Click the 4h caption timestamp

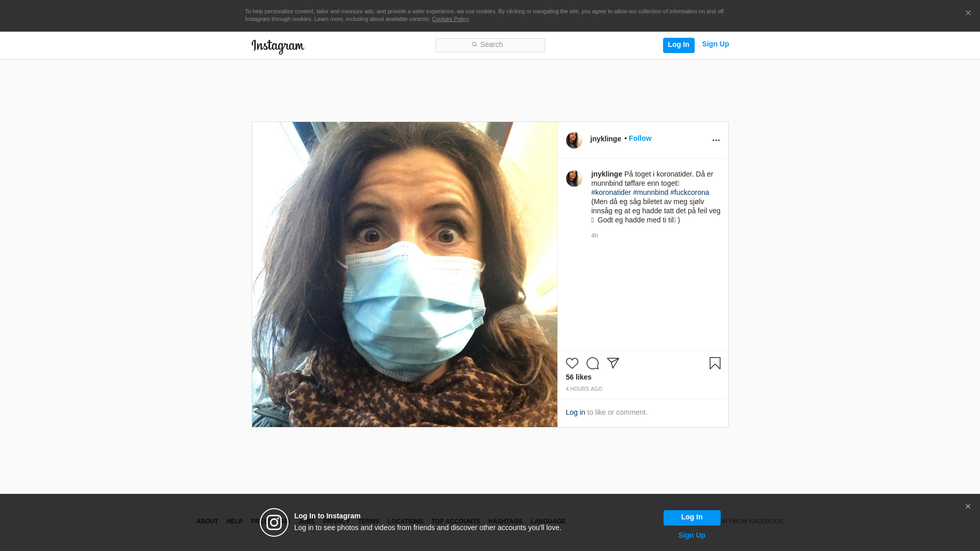pos(595,236)
